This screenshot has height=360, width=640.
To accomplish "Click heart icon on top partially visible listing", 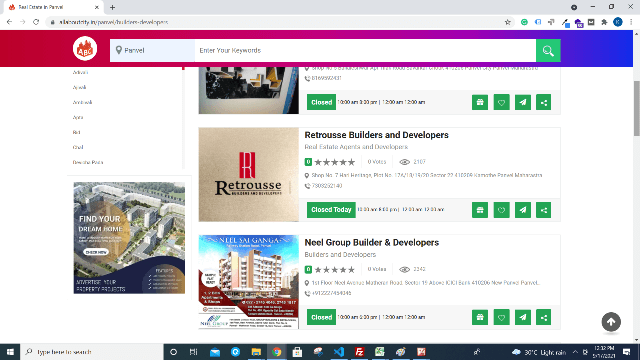I will 501,102.
